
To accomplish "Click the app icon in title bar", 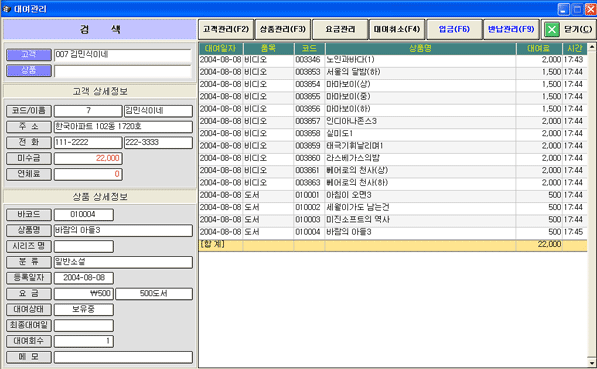I will (x=6, y=9).
